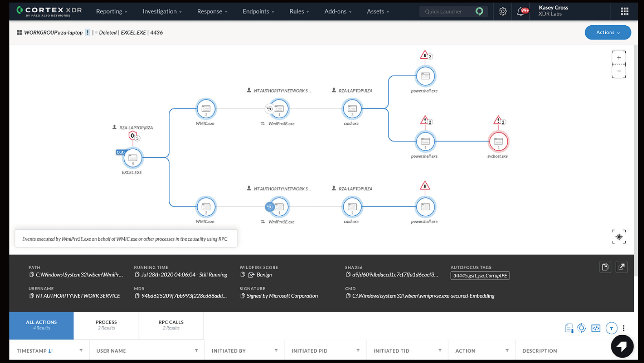The height and width of the screenshot is (363, 644).
Task: Click the code view icon above the table
Action: 595,328
